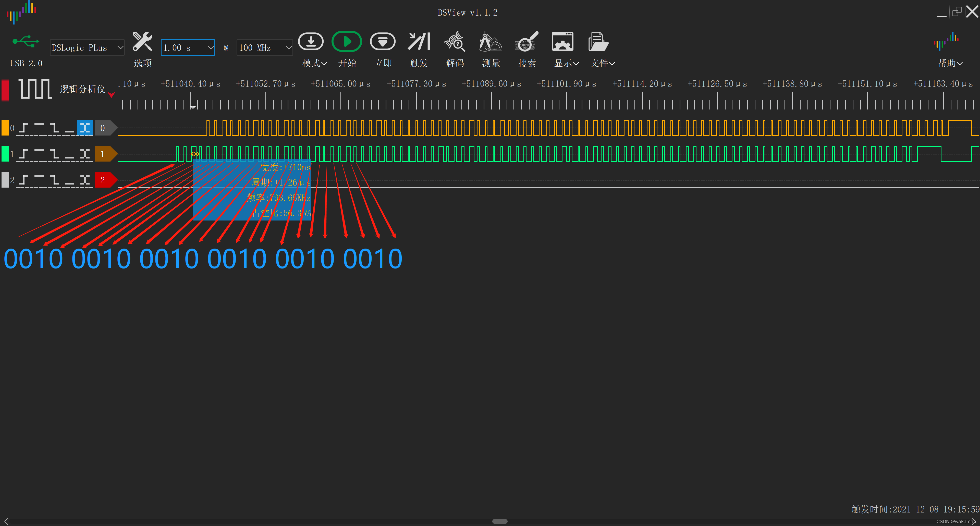Click the 立即 instant capture icon
This screenshot has width=980, height=526.
coord(382,42)
